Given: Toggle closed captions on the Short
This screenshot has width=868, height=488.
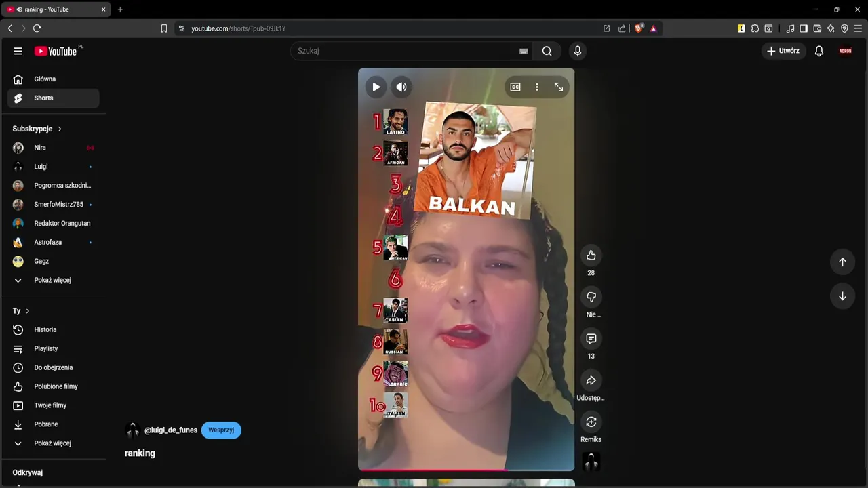Looking at the screenshot, I should pos(515,87).
